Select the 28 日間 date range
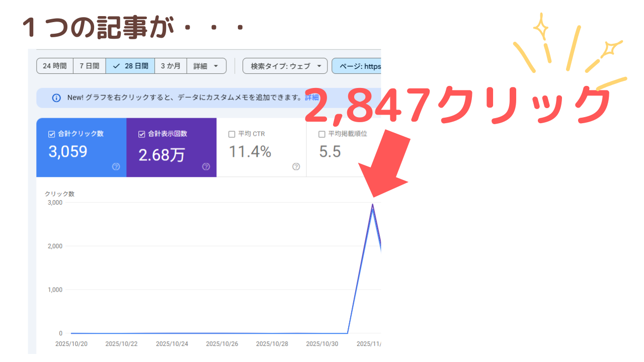This screenshot has width=644, height=362. 130,66
